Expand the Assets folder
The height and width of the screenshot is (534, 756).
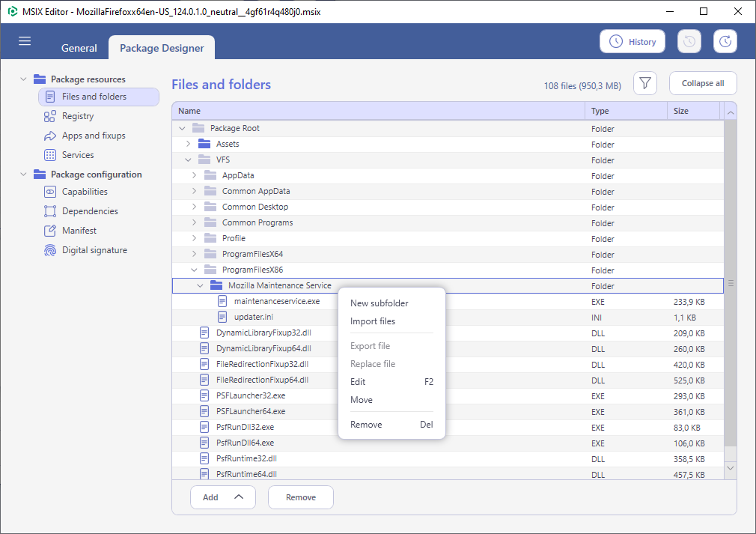coord(188,144)
